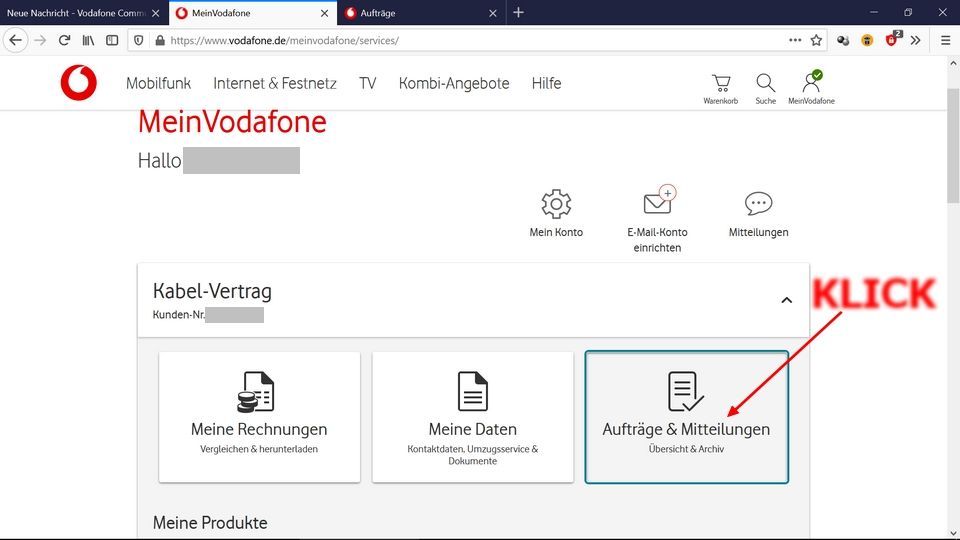The width and height of the screenshot is (960, 540).
Task: Open the TV menu
Action: [x=367, y=83]
